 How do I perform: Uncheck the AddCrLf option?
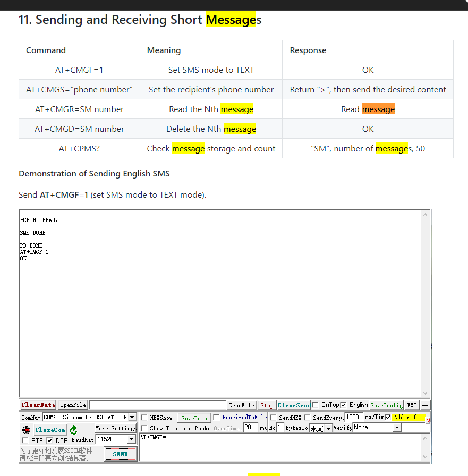click(x=388, y=417)
